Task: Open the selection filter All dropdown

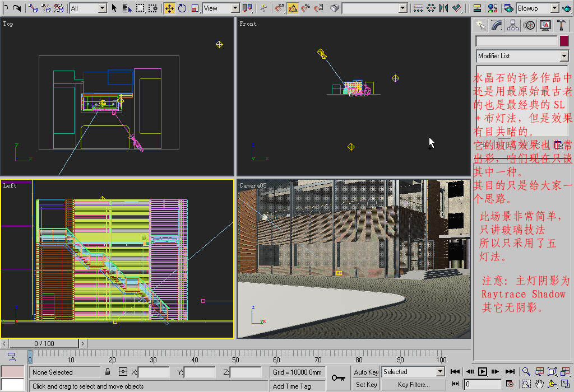Action: 103,8
